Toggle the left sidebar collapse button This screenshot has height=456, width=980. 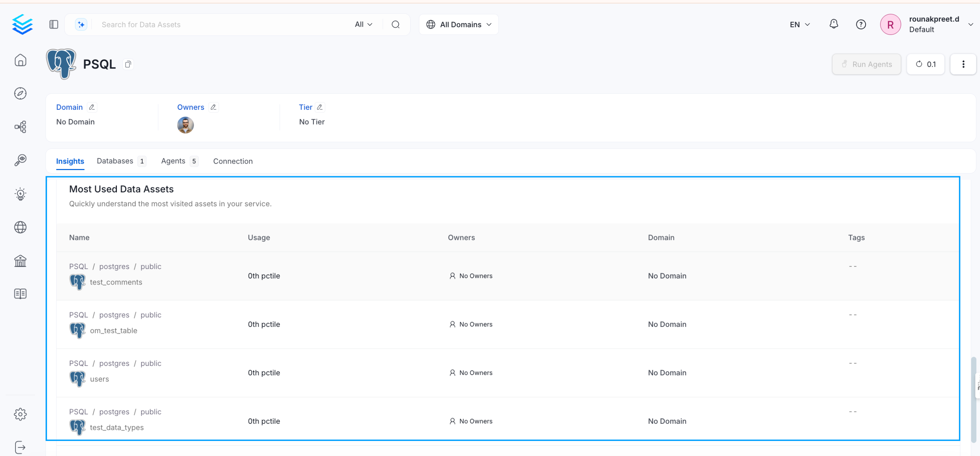[x=54, y=24]
